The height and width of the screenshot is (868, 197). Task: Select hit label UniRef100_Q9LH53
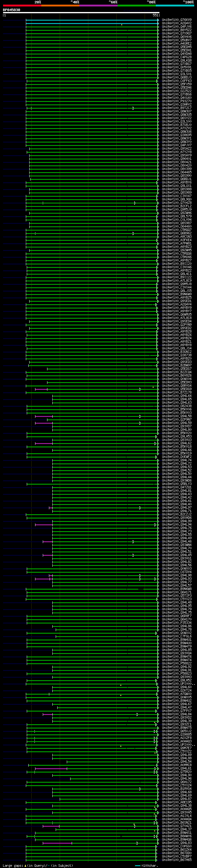click(177, 437)
